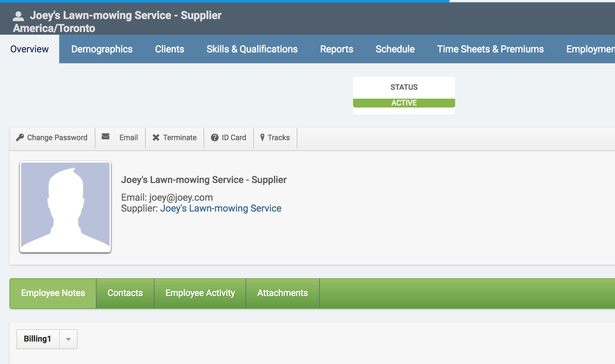615x364 pixels.
Task: Click the envelope Email icon
Action: [x=105, y=137]
